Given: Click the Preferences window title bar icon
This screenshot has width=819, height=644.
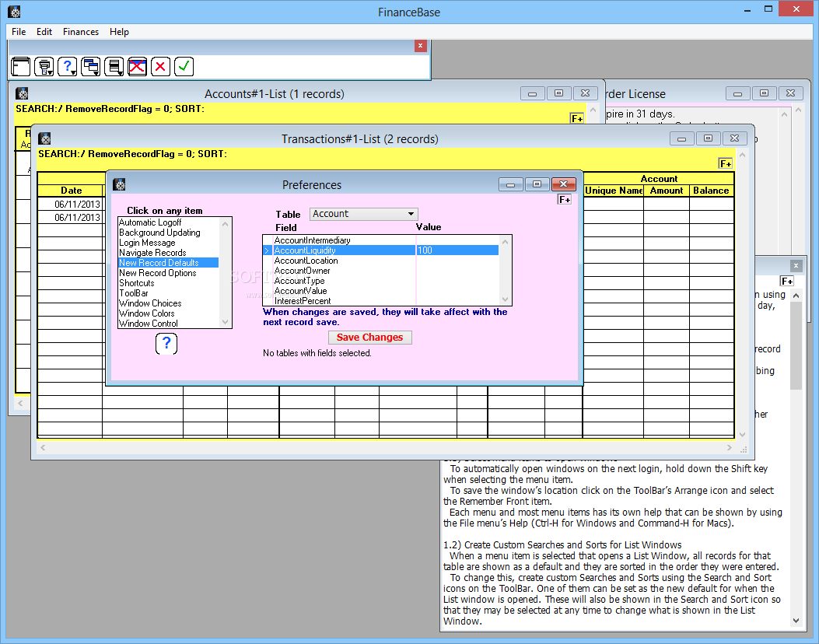Looking at the screenshot, I should 120,184.
